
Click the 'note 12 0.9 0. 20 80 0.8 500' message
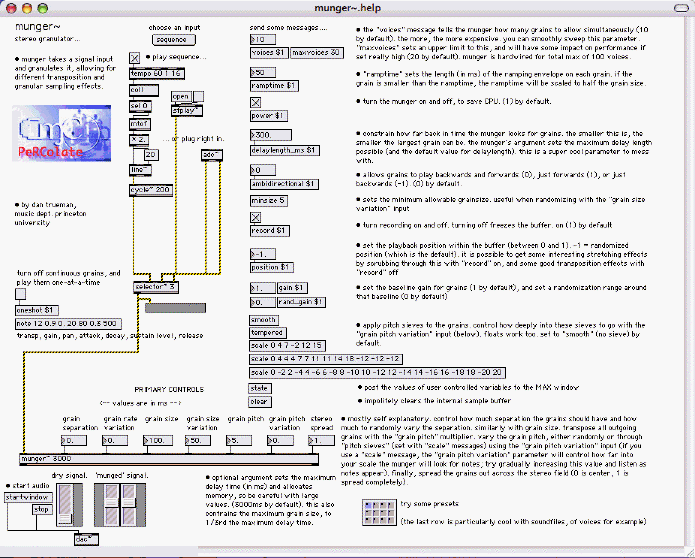pos(68,324)
